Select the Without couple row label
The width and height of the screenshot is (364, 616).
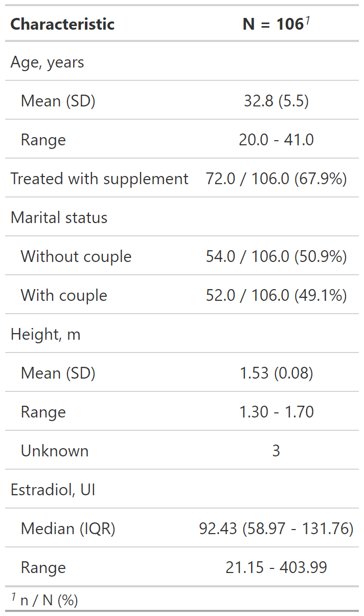(76, 257)
